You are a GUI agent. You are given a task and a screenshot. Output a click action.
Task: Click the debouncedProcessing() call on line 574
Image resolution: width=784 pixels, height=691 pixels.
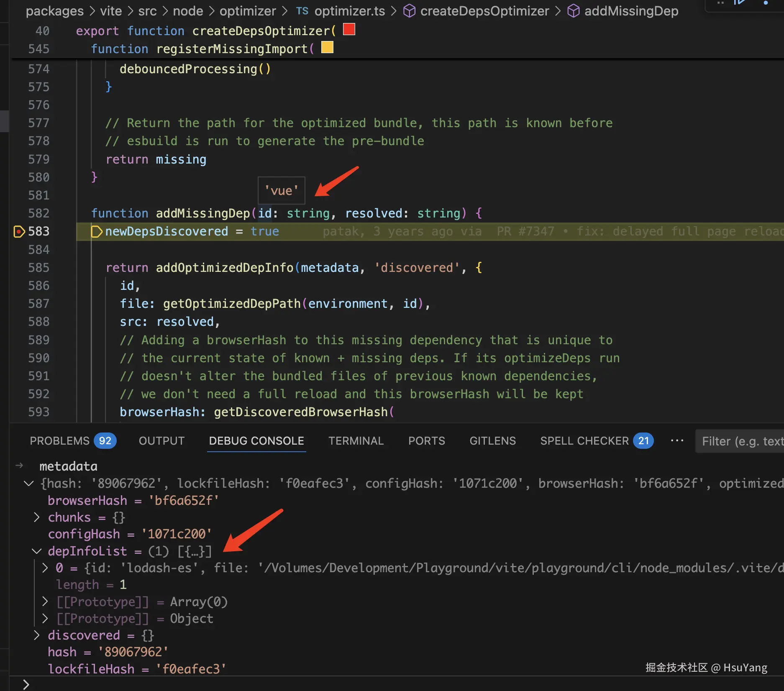point(195,69)
